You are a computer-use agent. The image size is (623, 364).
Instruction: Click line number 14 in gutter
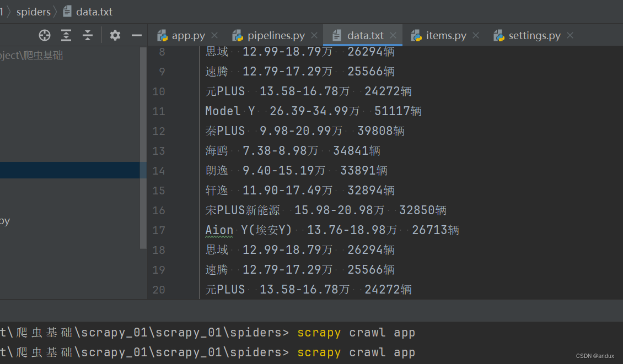[x=159, y=171]
